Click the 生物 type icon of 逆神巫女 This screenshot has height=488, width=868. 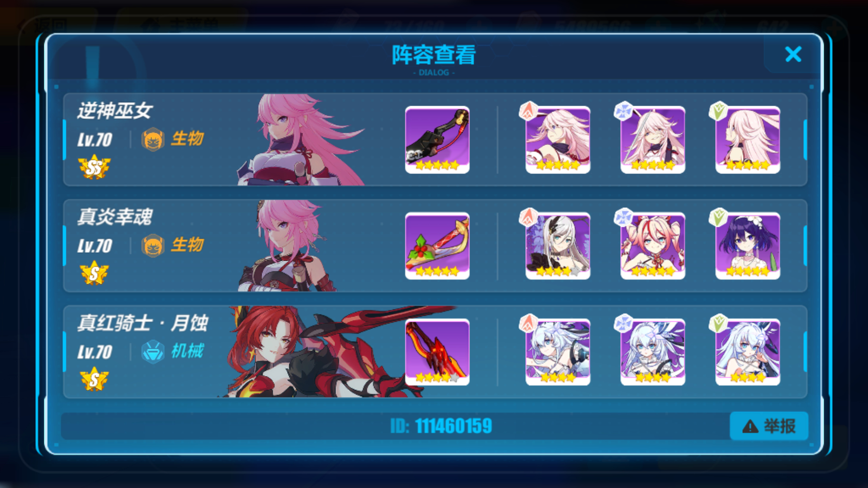(153, 139)
